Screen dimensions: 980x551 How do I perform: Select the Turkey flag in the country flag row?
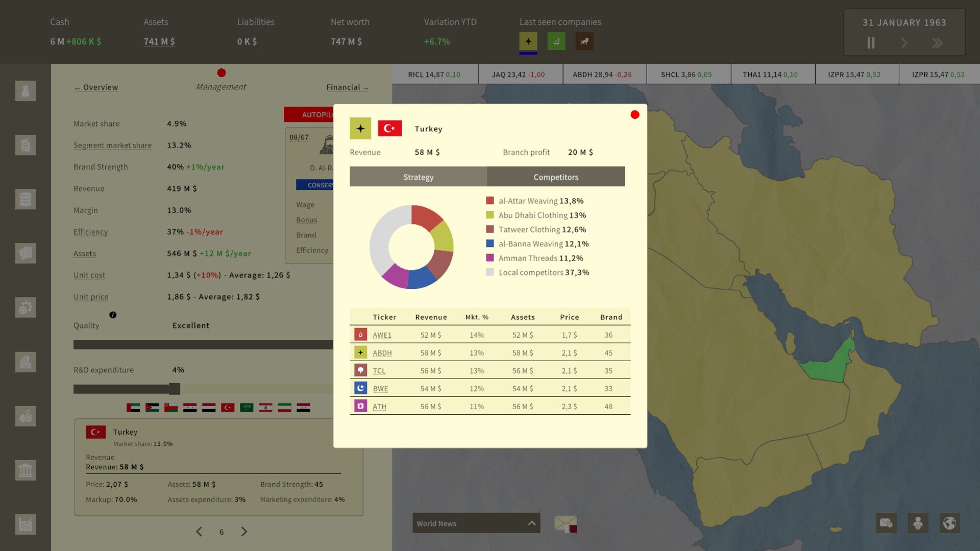click(x=228, y=407)
